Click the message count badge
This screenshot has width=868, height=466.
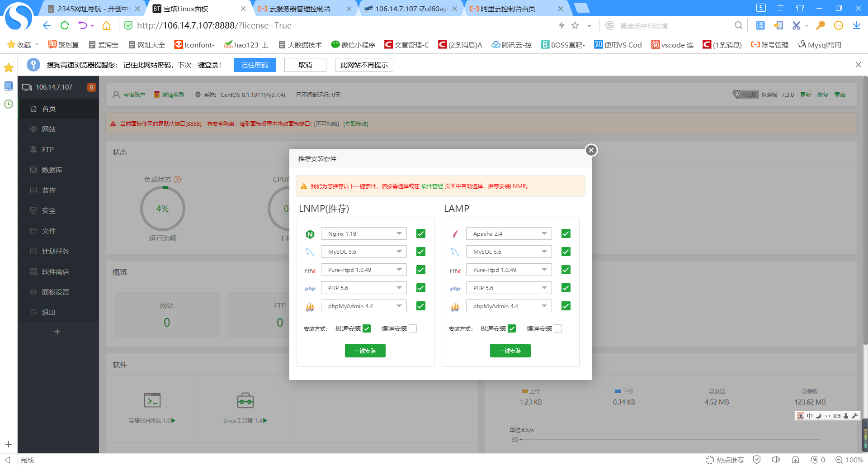point(92,87)
